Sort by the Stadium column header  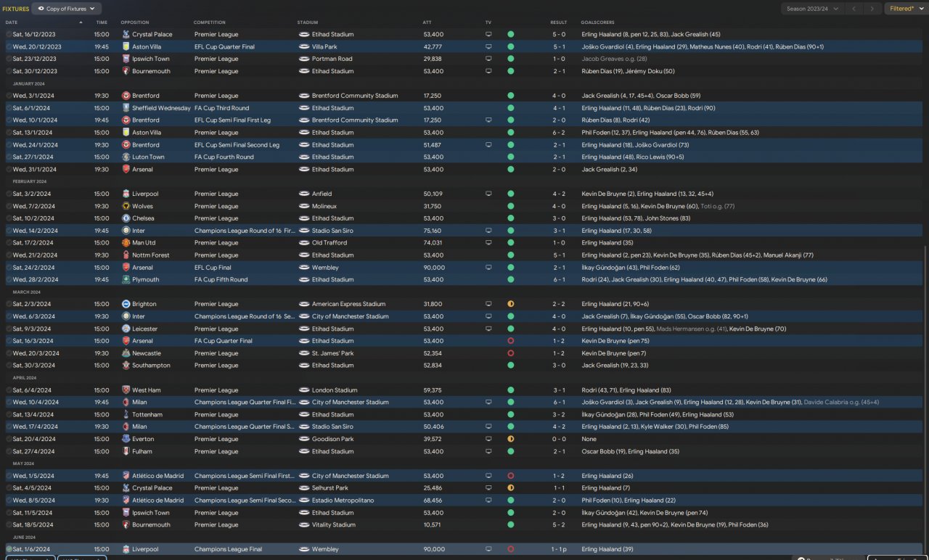[x=308, y=22]
